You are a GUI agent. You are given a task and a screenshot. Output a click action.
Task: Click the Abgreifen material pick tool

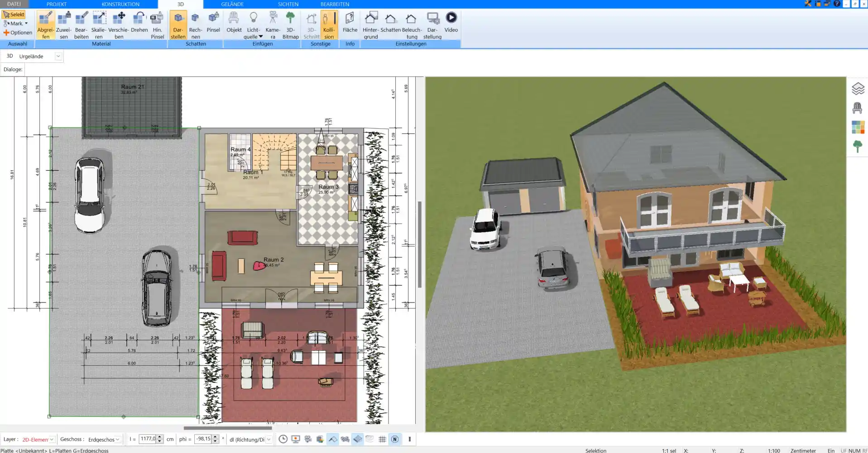[x=45, y=25]
